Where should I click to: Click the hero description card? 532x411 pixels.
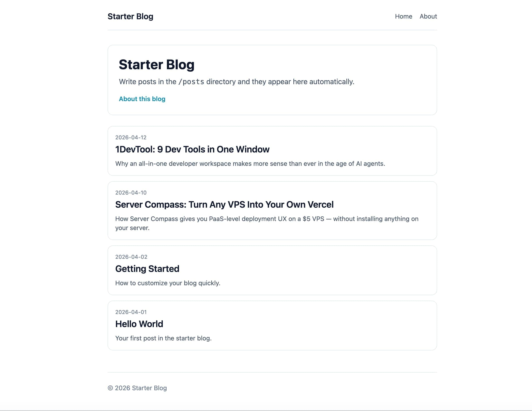[x=272, y=80]
